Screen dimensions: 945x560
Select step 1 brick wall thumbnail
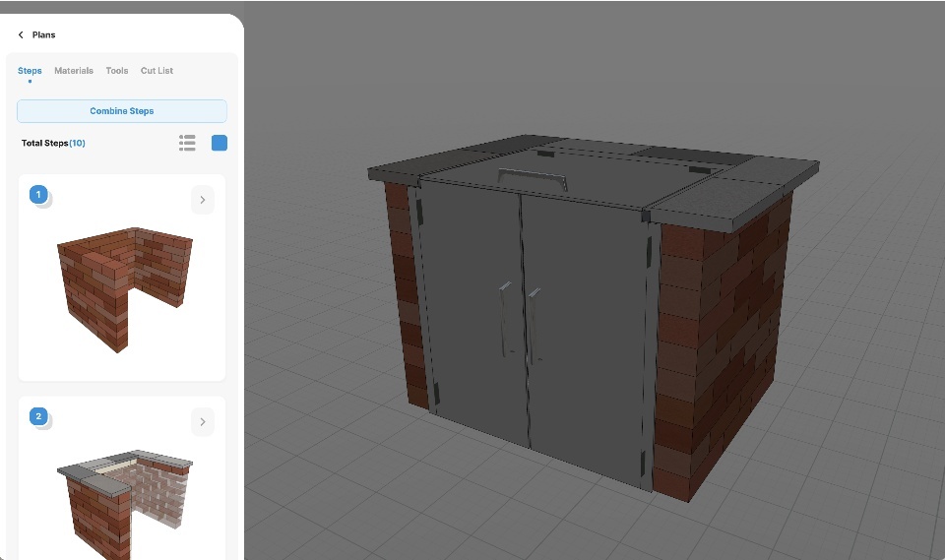tap(125, 288)
